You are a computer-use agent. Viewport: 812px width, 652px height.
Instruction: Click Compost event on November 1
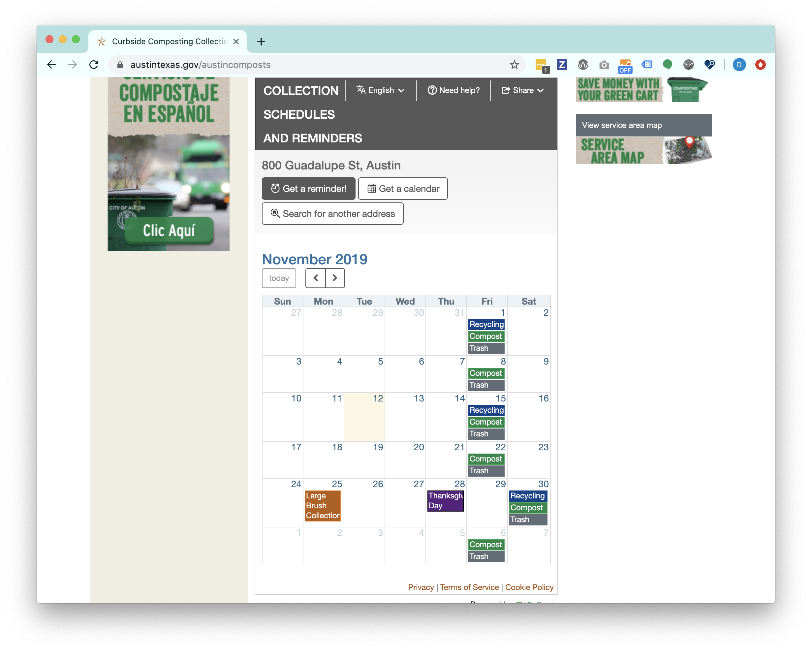(x=486, y=336)
